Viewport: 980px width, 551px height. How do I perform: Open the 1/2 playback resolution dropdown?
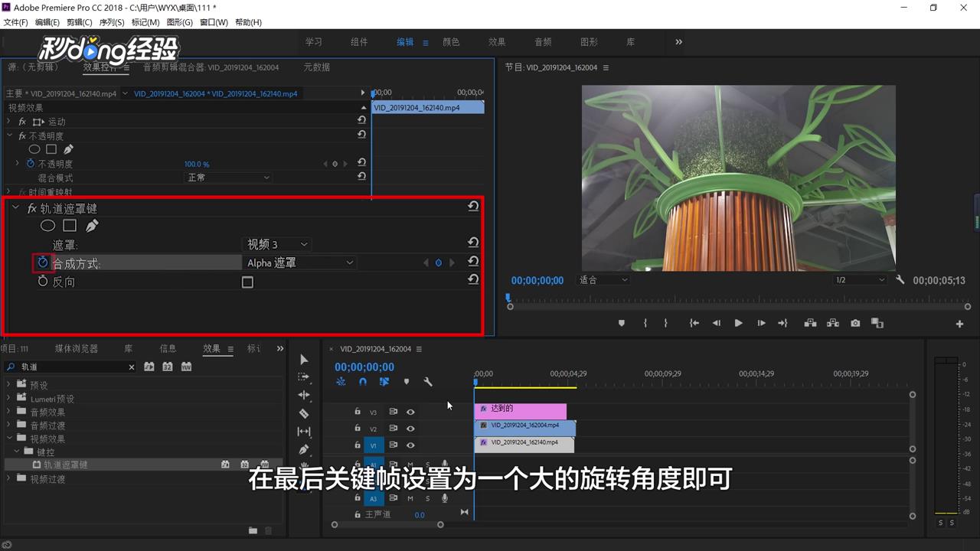[860, 280]
